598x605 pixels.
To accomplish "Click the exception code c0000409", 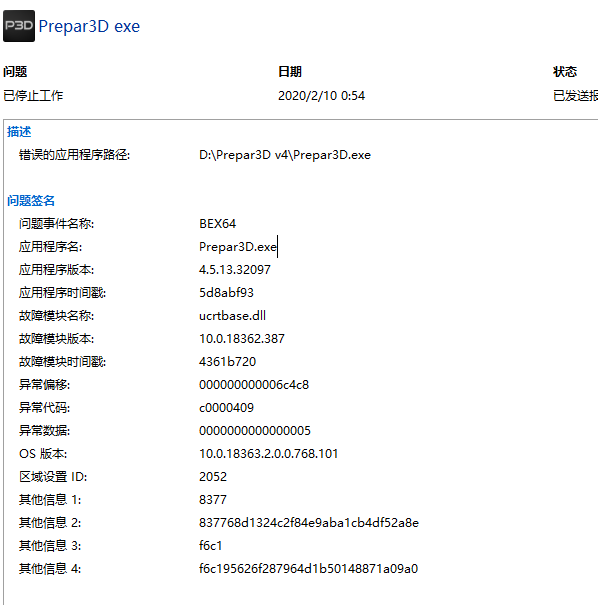I will [x=226, y=408].
